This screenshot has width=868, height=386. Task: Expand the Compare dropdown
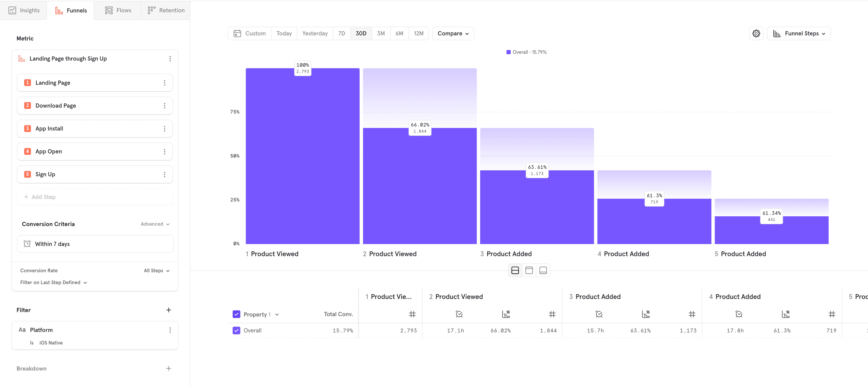tap(453, 33)
